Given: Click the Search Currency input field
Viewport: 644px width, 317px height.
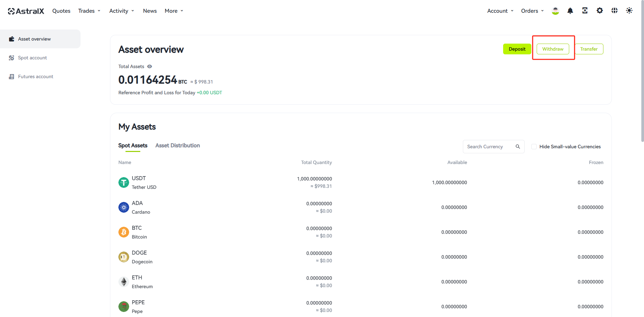Looking at the screenshot, I should coord(493,147).
